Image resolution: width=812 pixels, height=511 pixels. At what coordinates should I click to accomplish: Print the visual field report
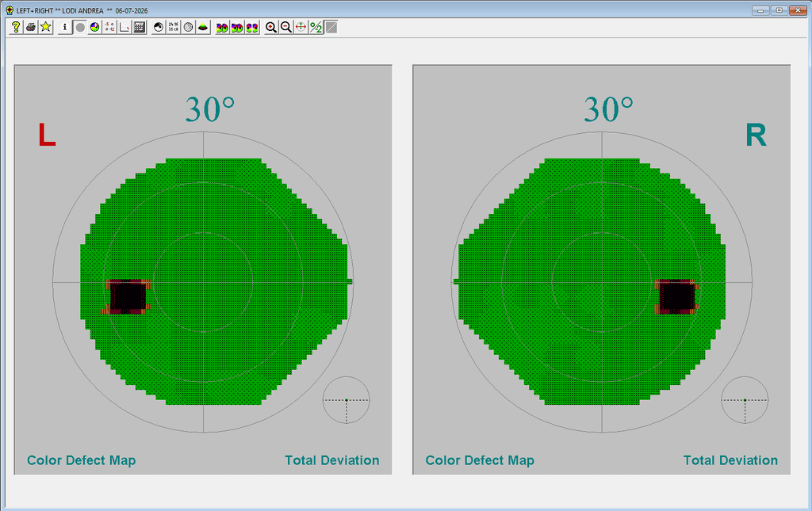point(31,28)
